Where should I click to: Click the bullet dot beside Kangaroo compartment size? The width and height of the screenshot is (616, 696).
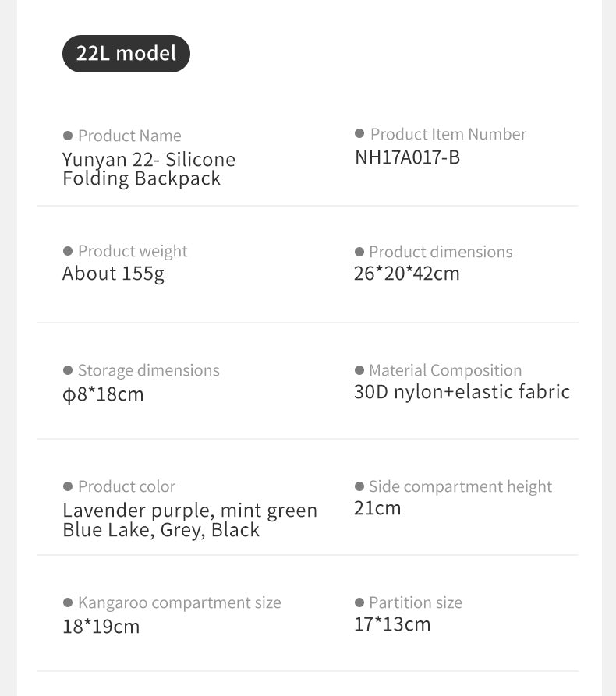[68, 602]
